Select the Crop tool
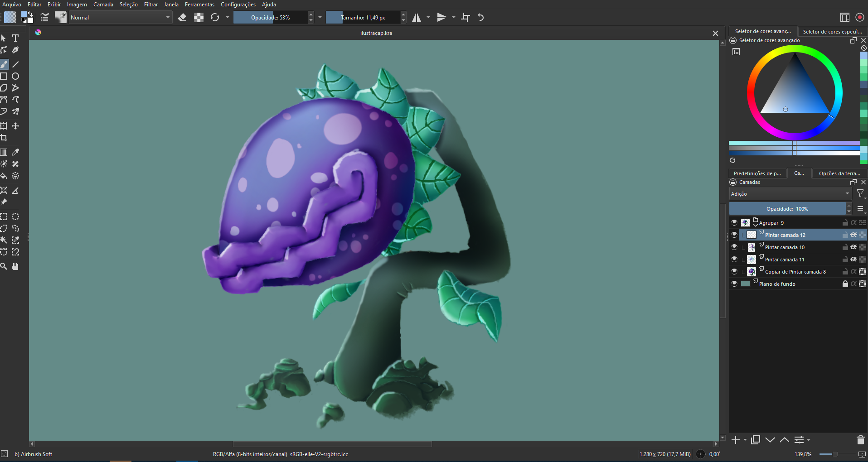Viewport: 868px width, 462px height. tap(4, 138)
